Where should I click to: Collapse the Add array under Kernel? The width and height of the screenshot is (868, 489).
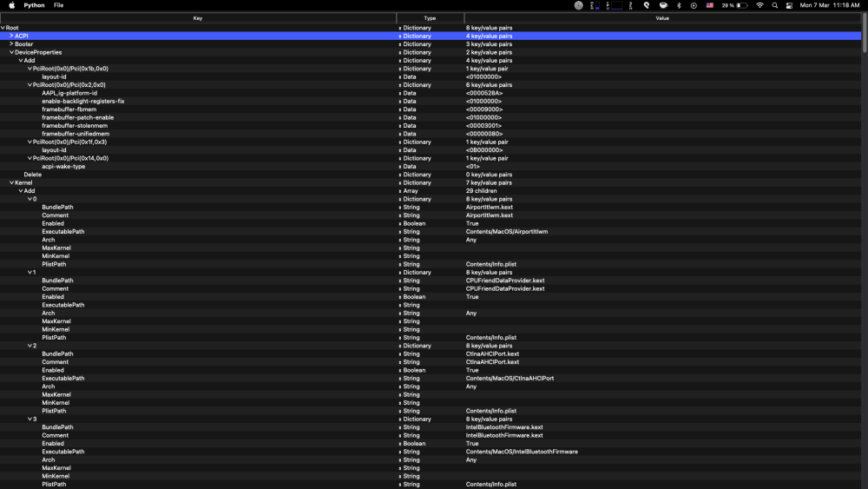tap(21, 190)
